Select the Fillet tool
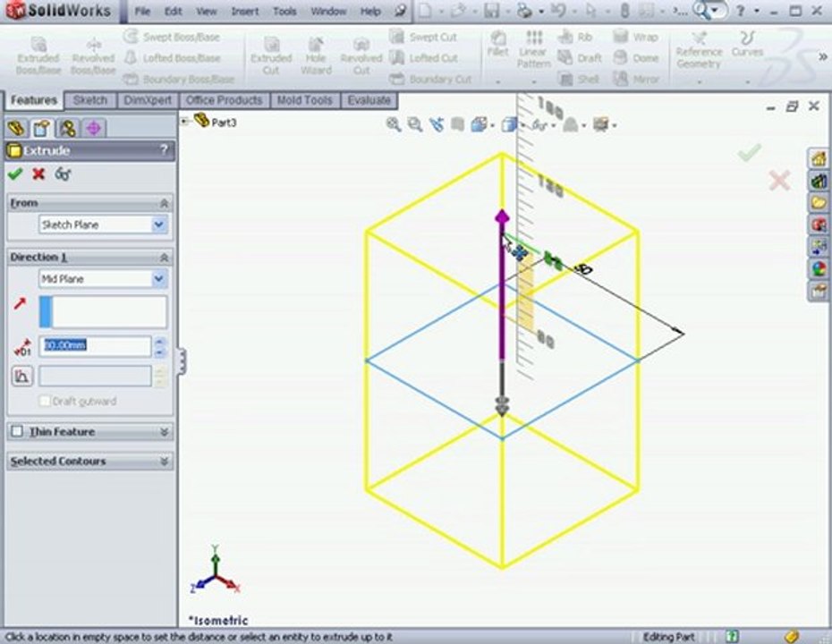The height and width of the screenshot is (644, 832). point(497,45)
